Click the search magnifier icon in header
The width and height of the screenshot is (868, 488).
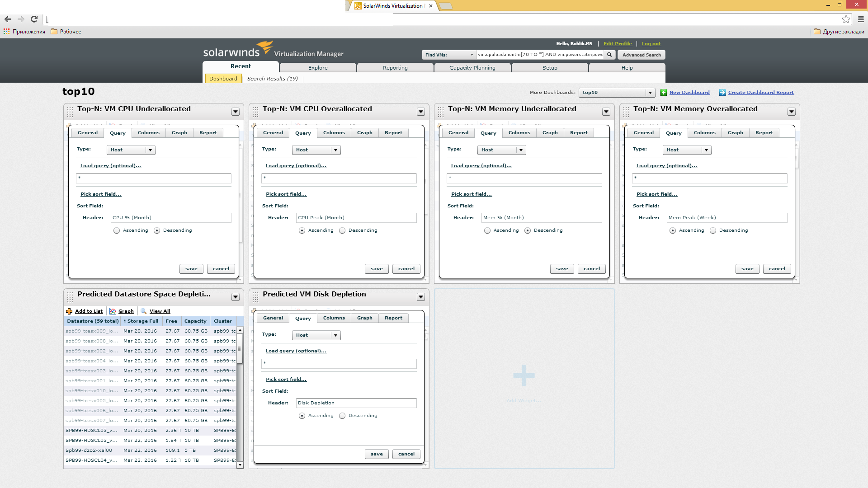(x=609, y=55)
